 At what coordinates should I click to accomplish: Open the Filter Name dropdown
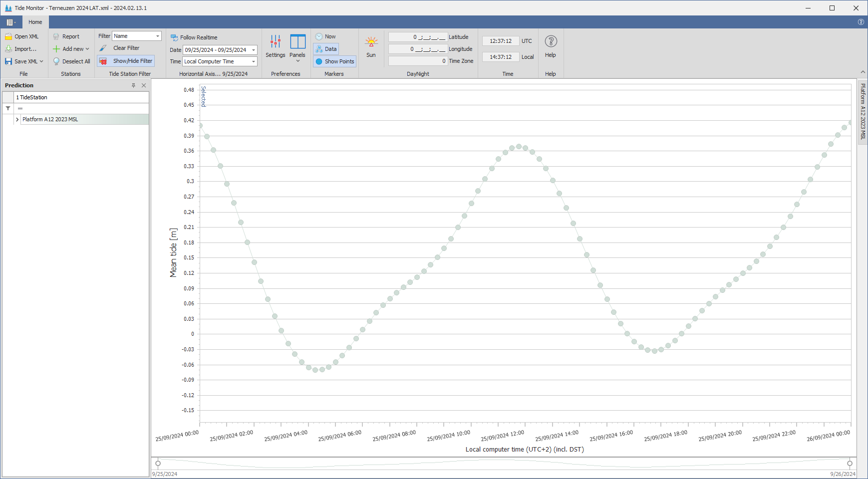[x=158, y=36]
